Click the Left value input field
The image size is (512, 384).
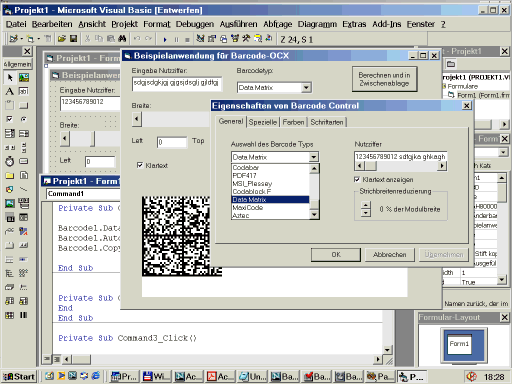point(172,142)
